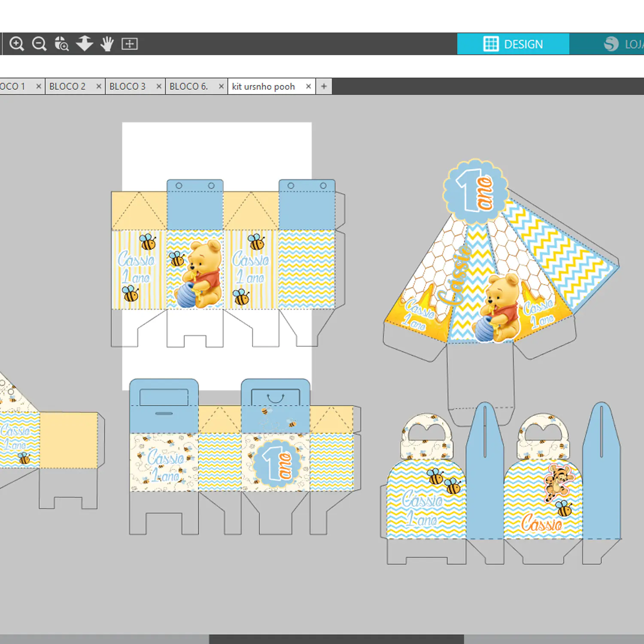
Task: Click the Fit to Page icon
Action: (x=129, y=44)
